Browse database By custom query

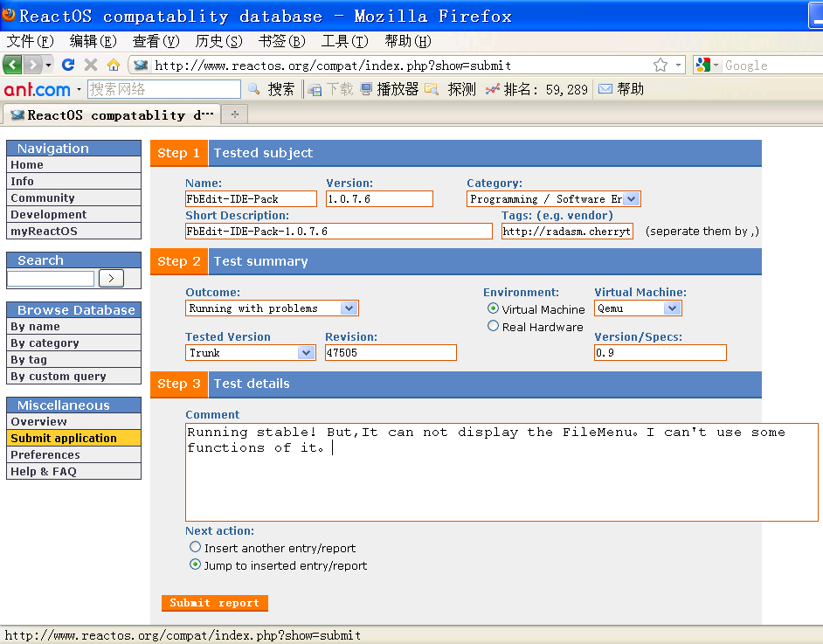(73, 376)
